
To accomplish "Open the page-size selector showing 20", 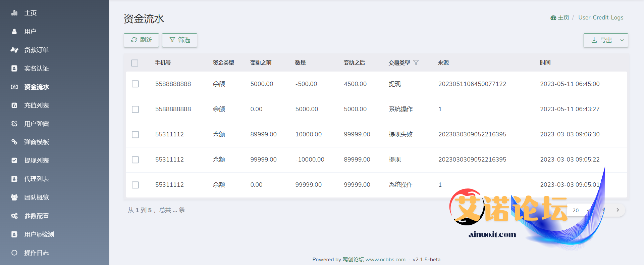I will pos(581,210).
